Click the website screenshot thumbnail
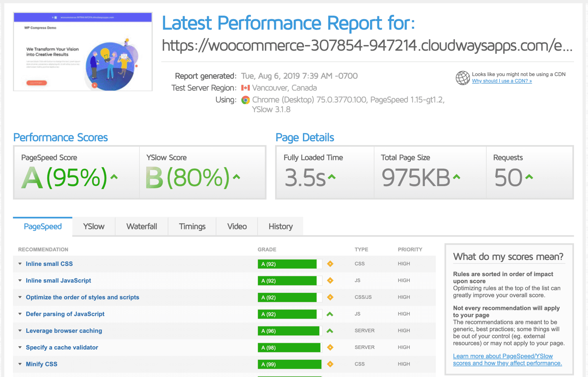 (x=83, y=52)
